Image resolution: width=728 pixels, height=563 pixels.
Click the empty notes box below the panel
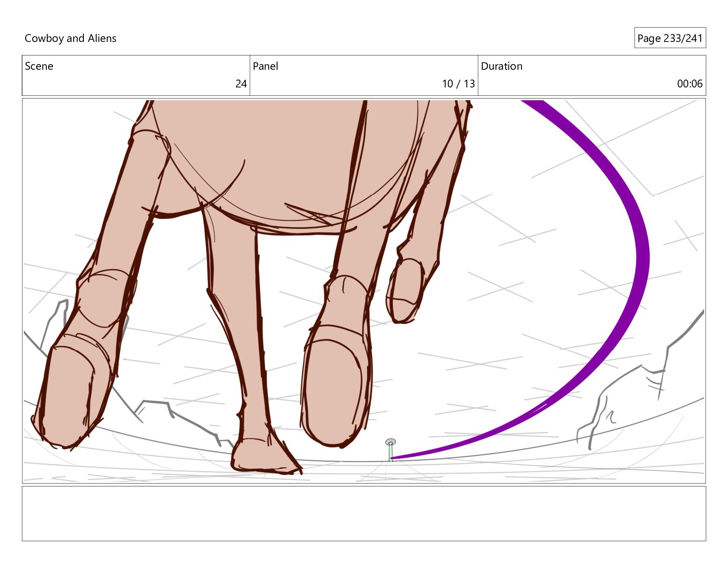(364, 514)
